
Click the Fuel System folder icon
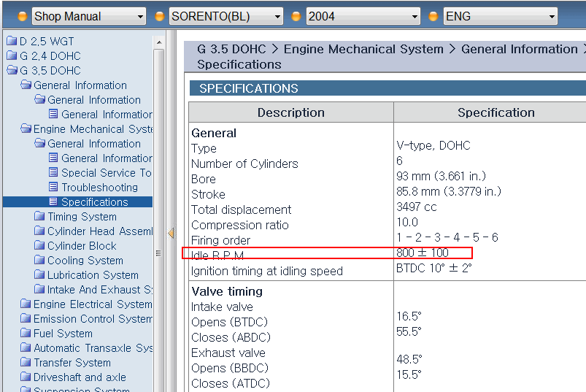(x=26, y=334)
